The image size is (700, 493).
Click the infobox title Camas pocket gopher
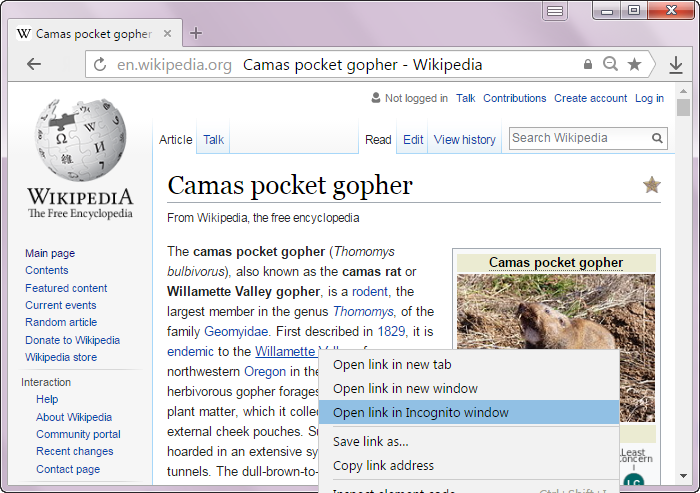(556, 263)
